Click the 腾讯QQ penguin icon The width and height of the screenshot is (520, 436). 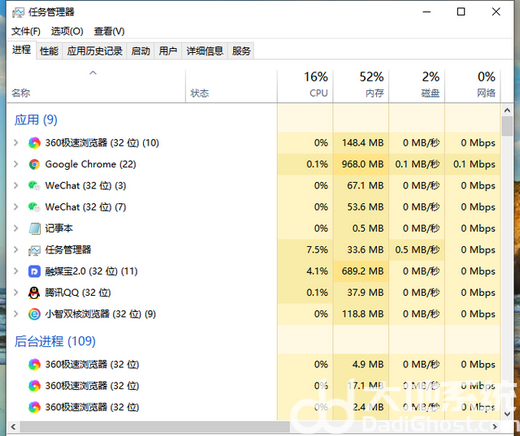click(x=34, y=293)
